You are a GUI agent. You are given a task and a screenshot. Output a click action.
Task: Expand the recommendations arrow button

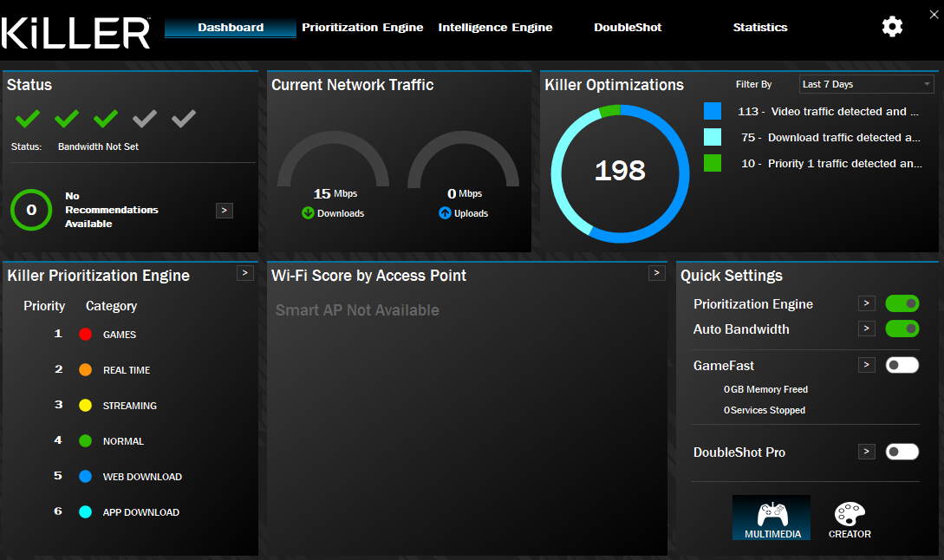[x=225, y=210]
